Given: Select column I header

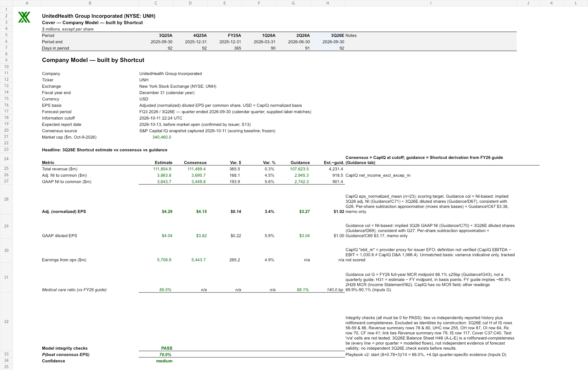Looking at the screenshot, I should click(x=431, y=3).
